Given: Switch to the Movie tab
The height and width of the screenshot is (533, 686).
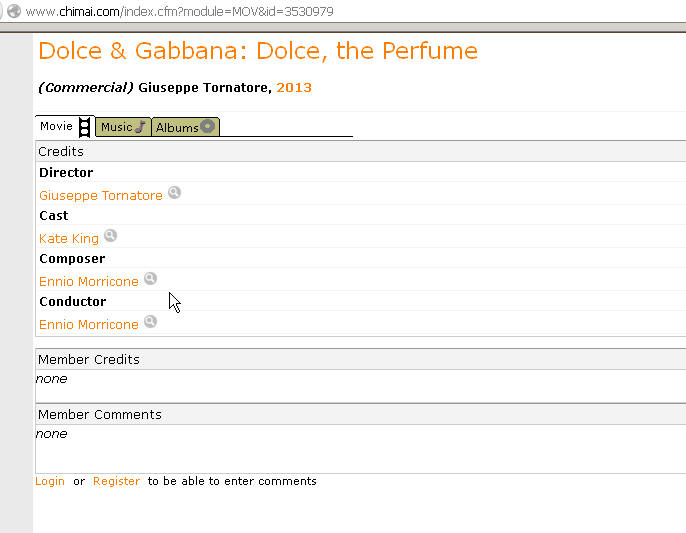Looking at the screenshot, I should click(65, 126).
